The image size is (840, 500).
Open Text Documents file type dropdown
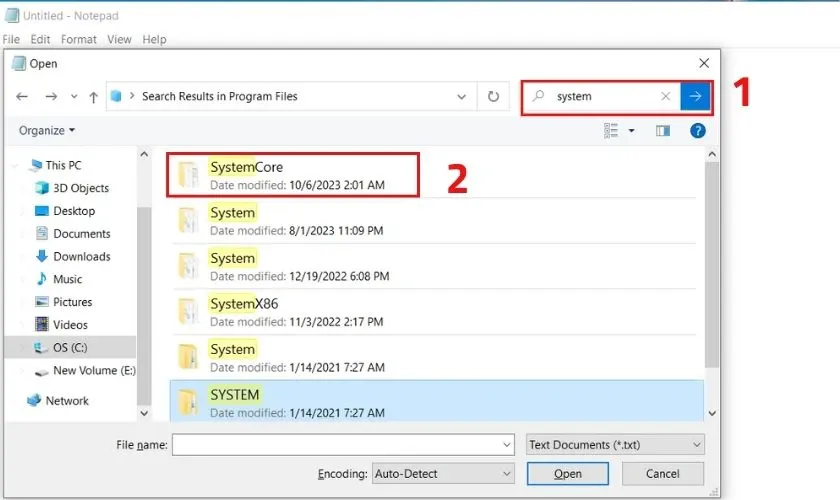pos(615,445)
